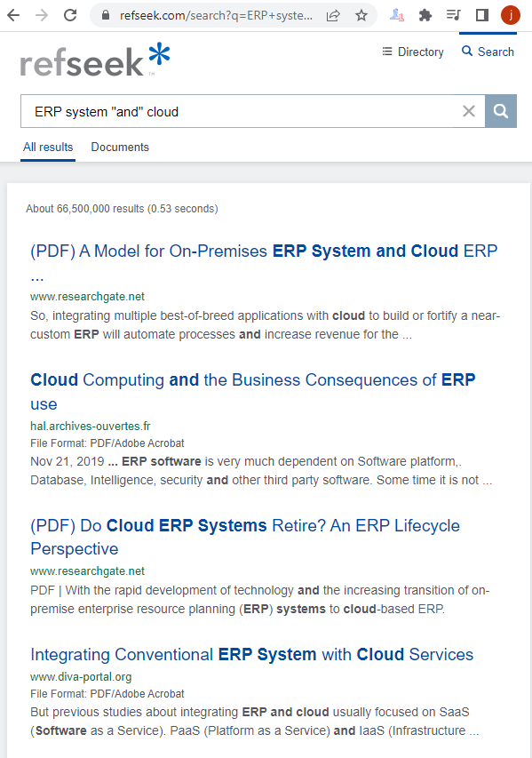Select the All results tab
This screenshot has height=758, width=532.
click(x=48, y=147)
